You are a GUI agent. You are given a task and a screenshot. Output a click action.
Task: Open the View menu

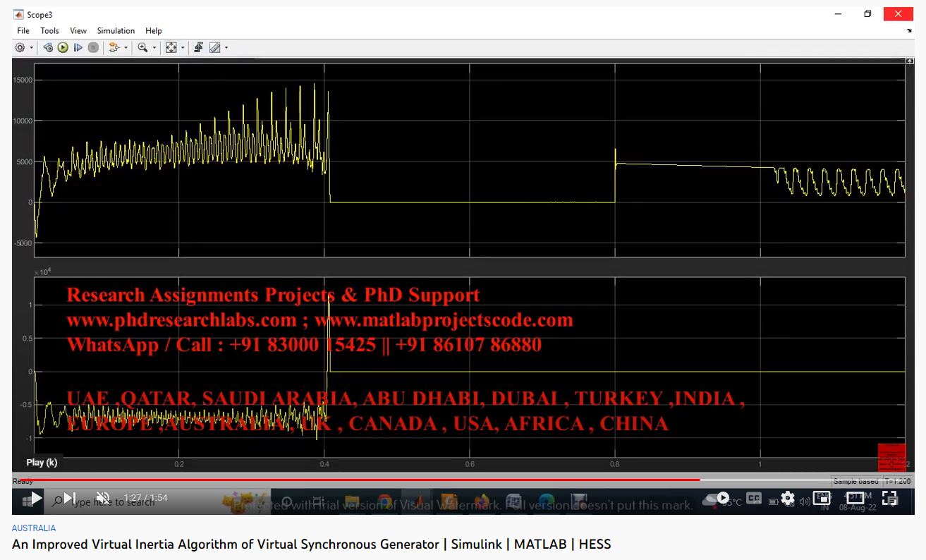(x=78, y=31)
